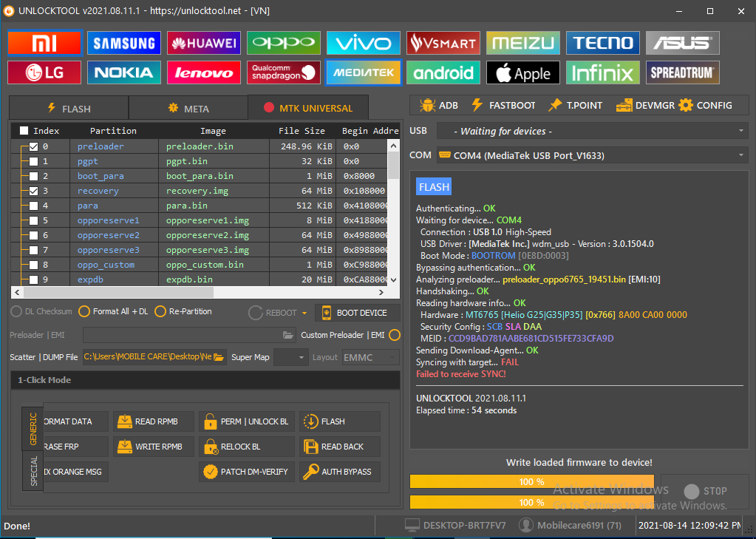The width and height of the screenshot is (756, 539).
Task: Check the boot_para partition checkbox
Action: (33, 176)
